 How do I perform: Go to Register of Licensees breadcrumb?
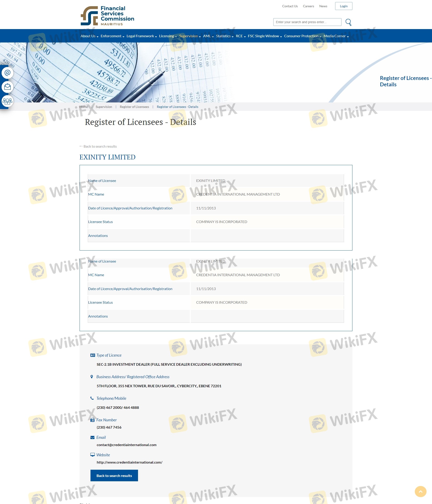pyautogui.click(x=134, y=107)
